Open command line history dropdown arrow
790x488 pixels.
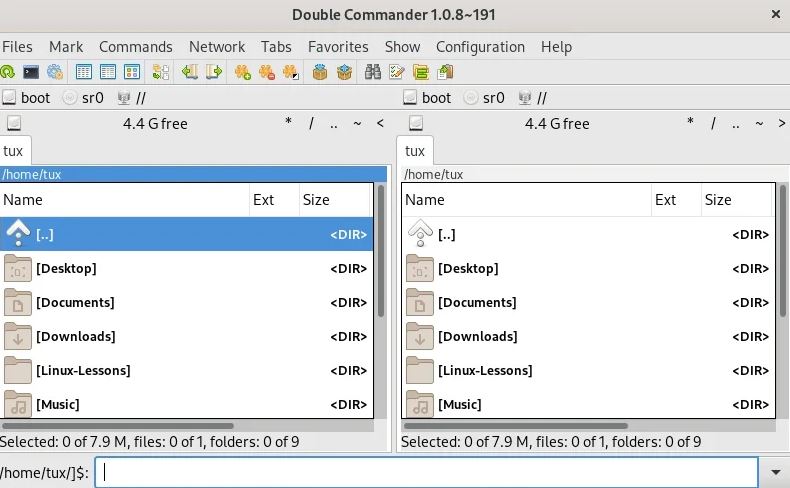point(776,472)
